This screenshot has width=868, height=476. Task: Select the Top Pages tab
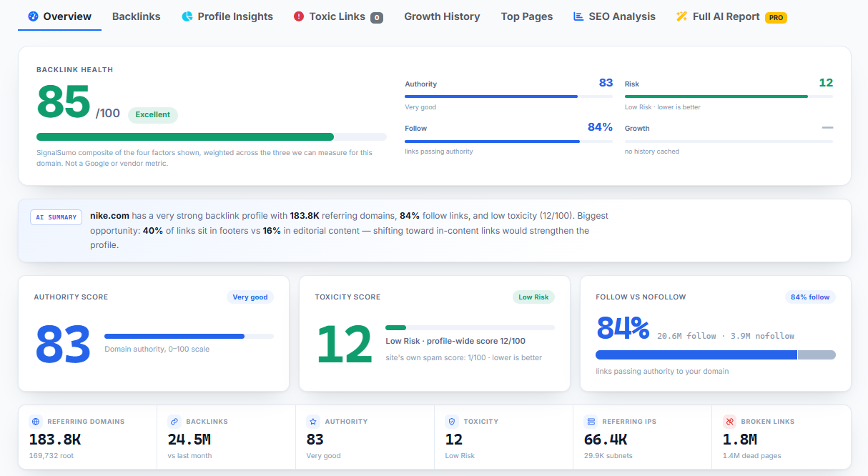(527, 16)
